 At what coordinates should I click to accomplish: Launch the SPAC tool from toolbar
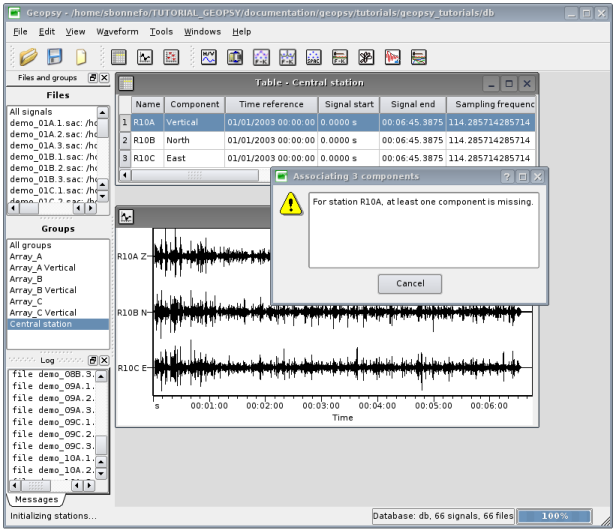[313, 57]
